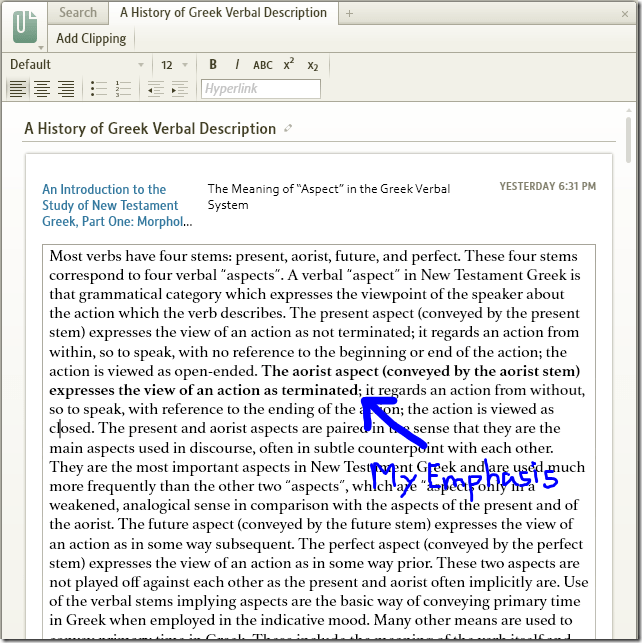Toggle bold formatting
The height and width of the screenshot is (643, 642).
(213, 65)
